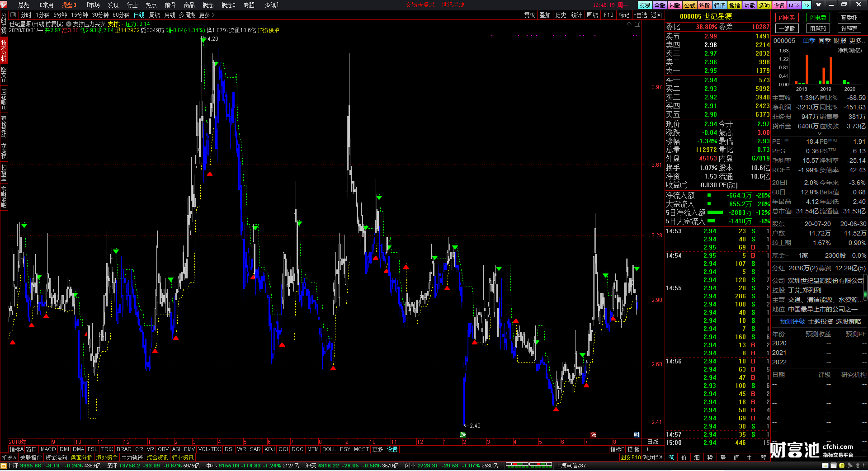The width and height of the screenshot is (868, 471).
Task: Click the 一键撤 button
Action: click(x=787, y=28)
